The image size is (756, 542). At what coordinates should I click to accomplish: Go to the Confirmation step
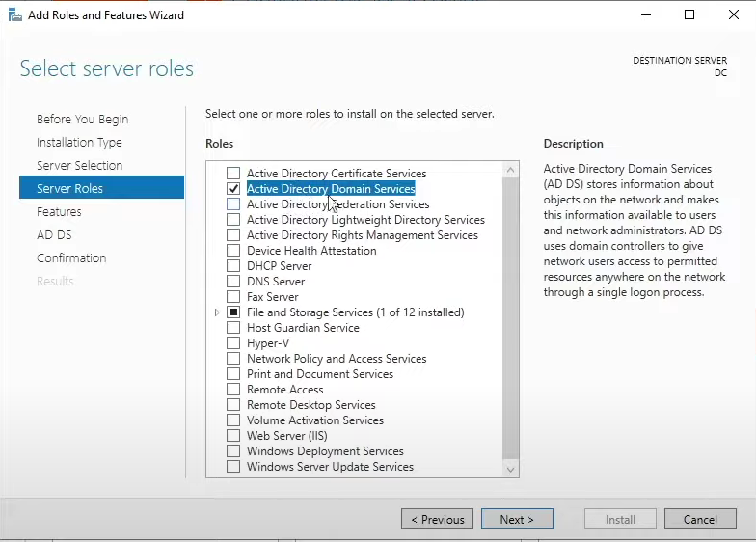(71, 258)
